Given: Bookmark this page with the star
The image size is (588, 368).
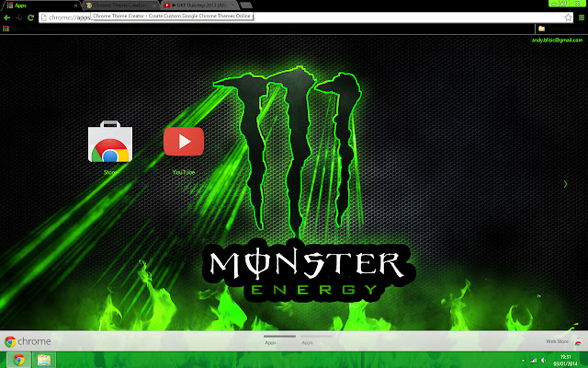Looking at the screenshot, I should coord(568,17).
